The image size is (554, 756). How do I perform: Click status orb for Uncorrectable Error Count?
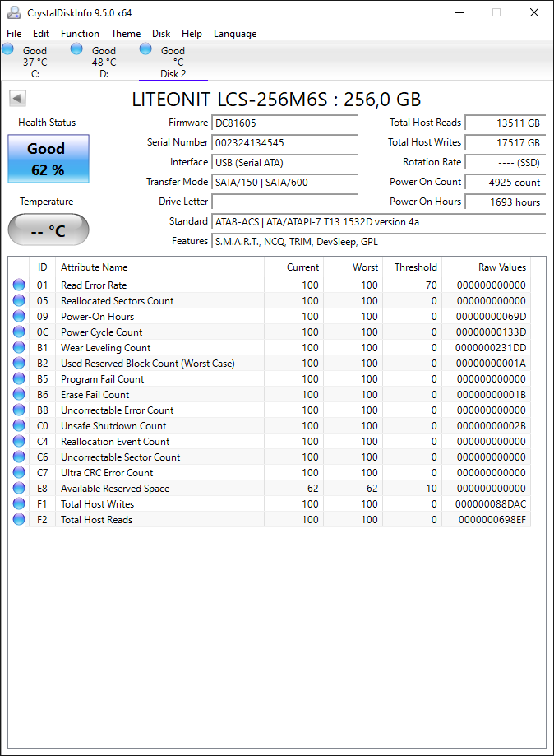point(19,410)
